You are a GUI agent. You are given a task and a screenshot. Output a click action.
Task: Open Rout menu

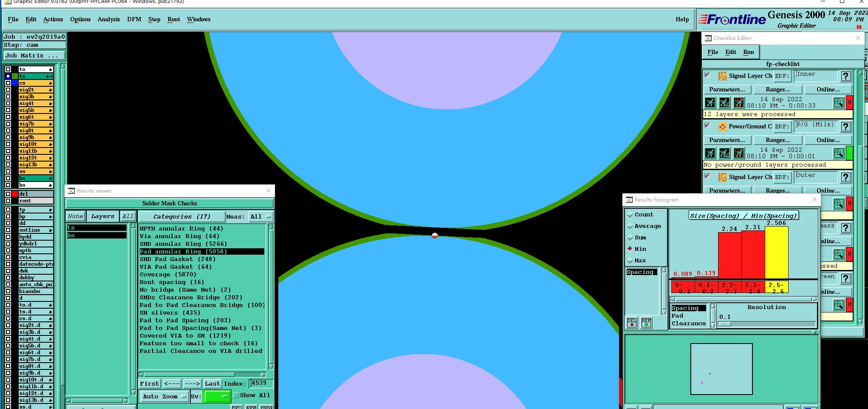coord(174,20)
